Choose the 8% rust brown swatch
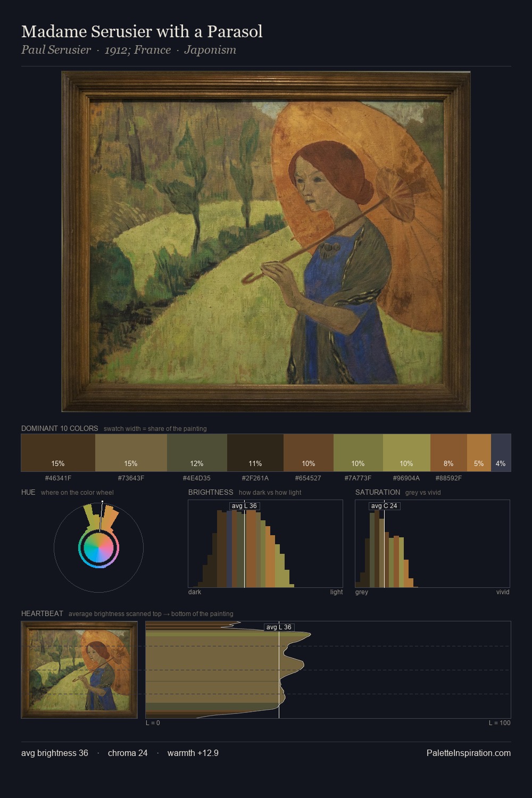The width and height of the screenshot is (532, 798). click(448, 453)
